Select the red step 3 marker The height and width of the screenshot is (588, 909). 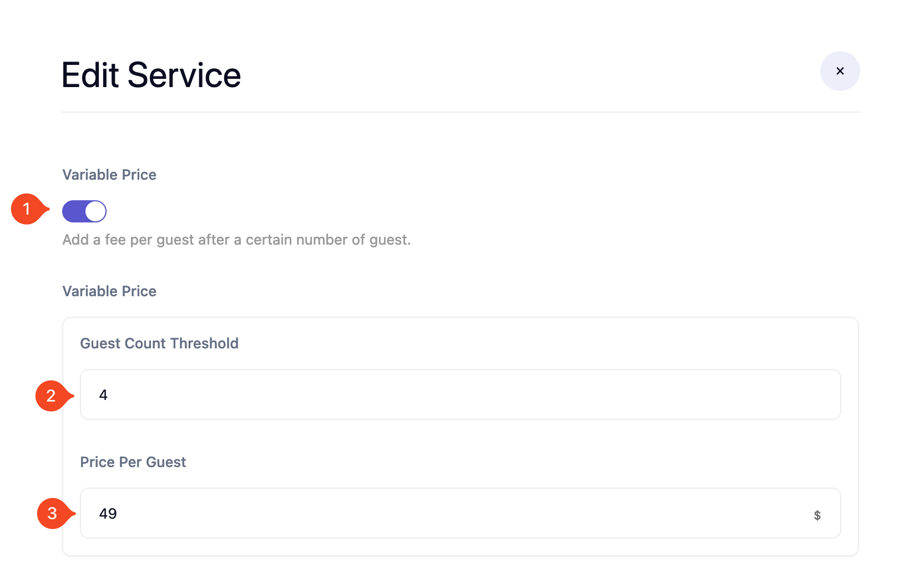53,513
